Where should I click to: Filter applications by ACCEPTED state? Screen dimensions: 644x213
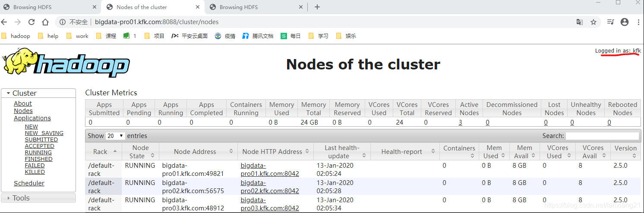40,146
